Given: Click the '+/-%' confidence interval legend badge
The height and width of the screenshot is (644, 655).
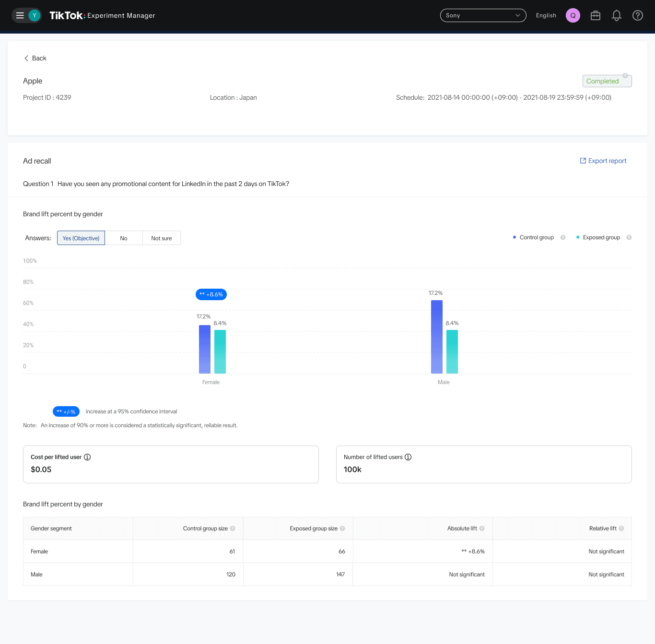Looking at the screenshot, I should 66,411.
